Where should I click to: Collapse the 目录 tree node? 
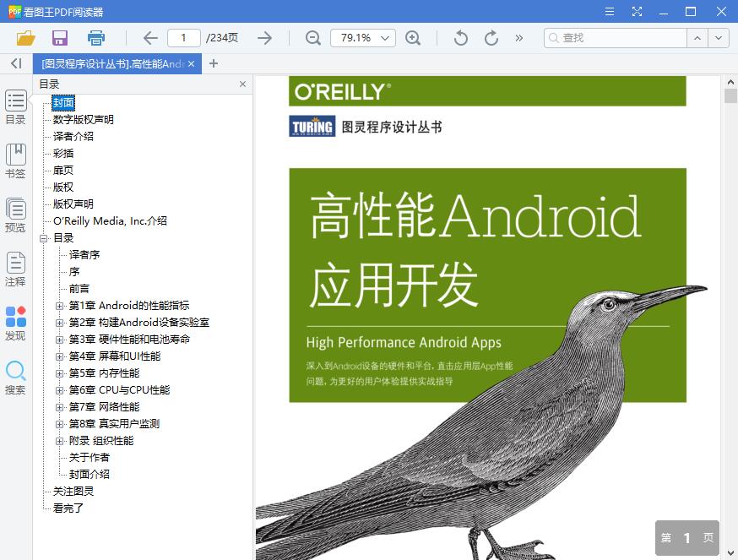pos(45,237)
